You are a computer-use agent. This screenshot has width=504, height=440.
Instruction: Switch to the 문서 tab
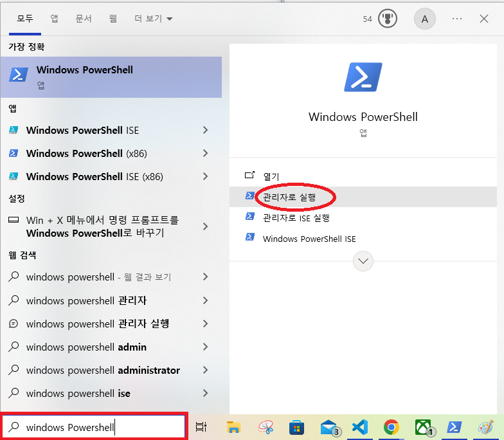84,19
